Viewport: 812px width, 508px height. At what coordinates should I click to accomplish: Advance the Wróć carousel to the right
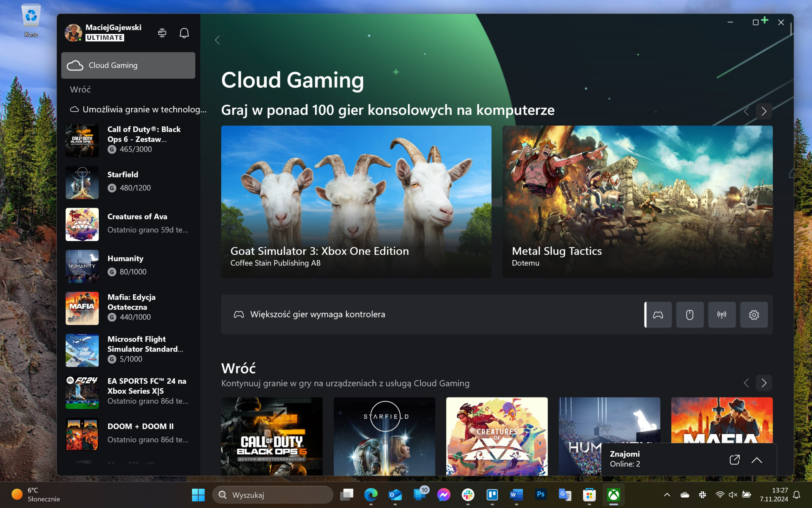764,383
